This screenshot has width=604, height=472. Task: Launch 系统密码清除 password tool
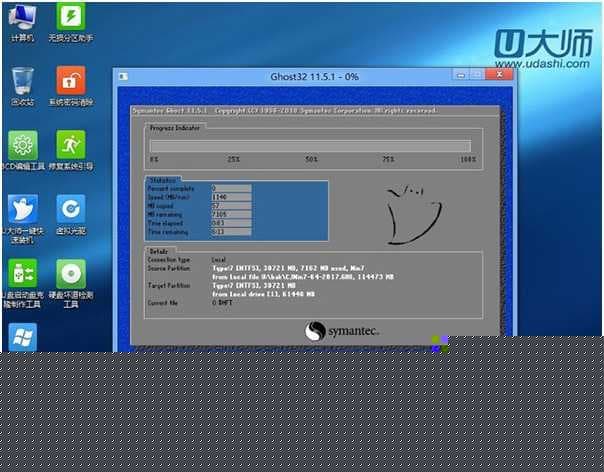[70, 82]
